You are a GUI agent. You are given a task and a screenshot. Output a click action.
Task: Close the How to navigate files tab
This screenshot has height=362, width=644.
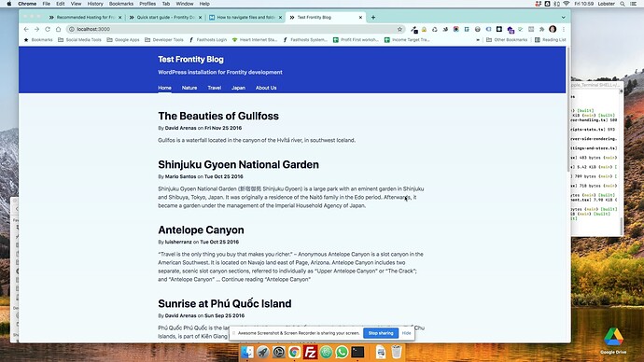281,17
